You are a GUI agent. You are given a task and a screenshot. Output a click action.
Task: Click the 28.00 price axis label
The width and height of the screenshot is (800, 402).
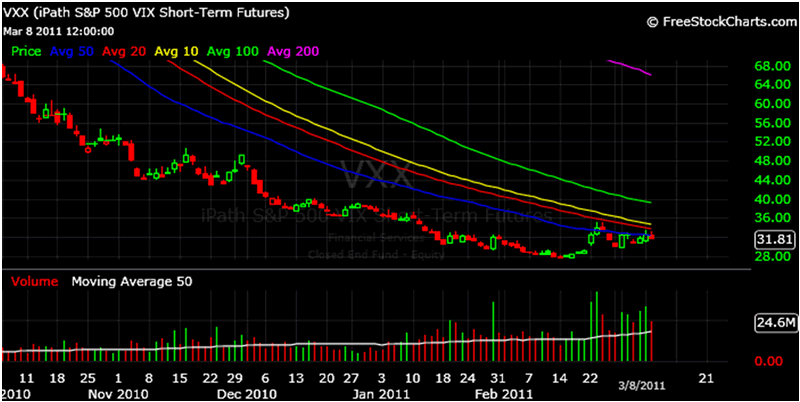[x=774, y=256]
